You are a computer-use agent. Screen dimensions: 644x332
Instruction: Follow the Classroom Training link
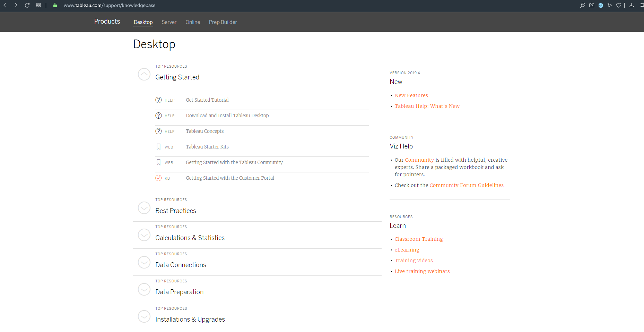(x=418, y=239)
